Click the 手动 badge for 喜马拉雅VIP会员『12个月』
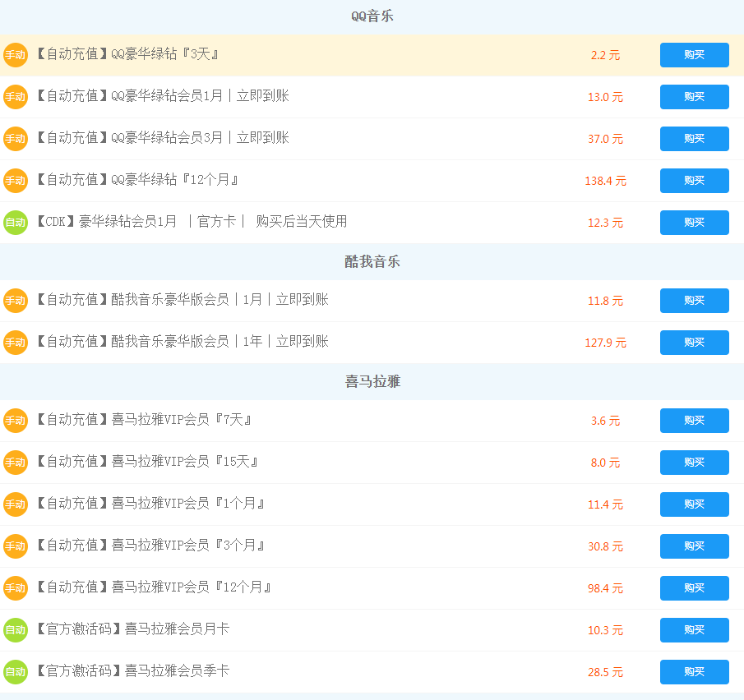Image resolution: width=744 pixels, height=700 pixels. 16,588
